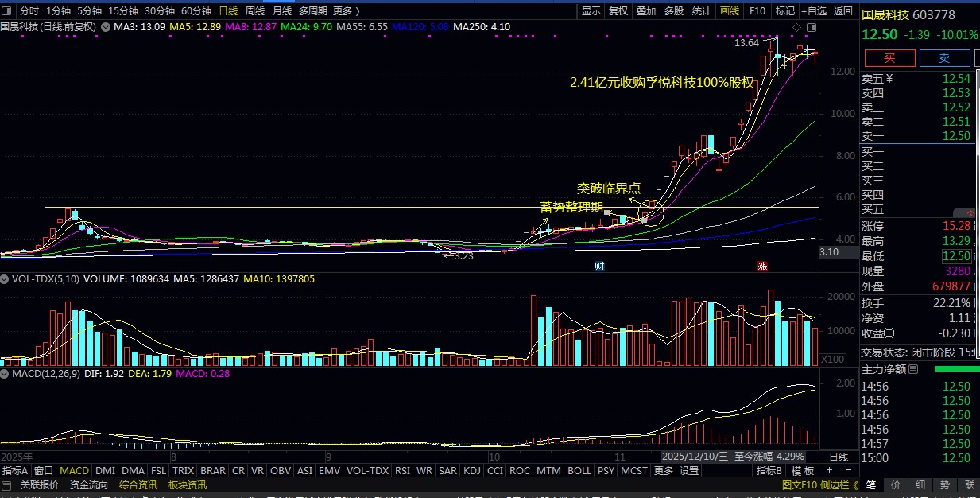Open the 统计 statistics tool
980x498 pixels.
point(702,11)
